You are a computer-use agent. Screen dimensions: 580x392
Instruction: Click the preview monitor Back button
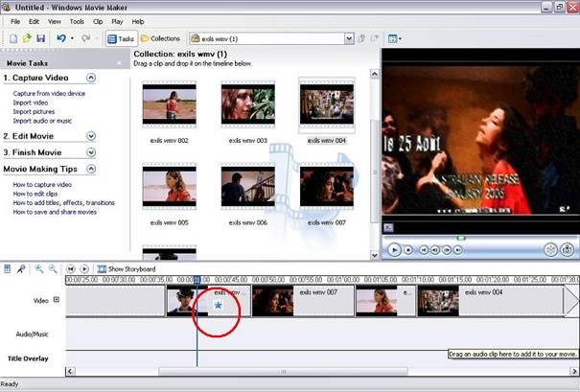click(424, 250)
